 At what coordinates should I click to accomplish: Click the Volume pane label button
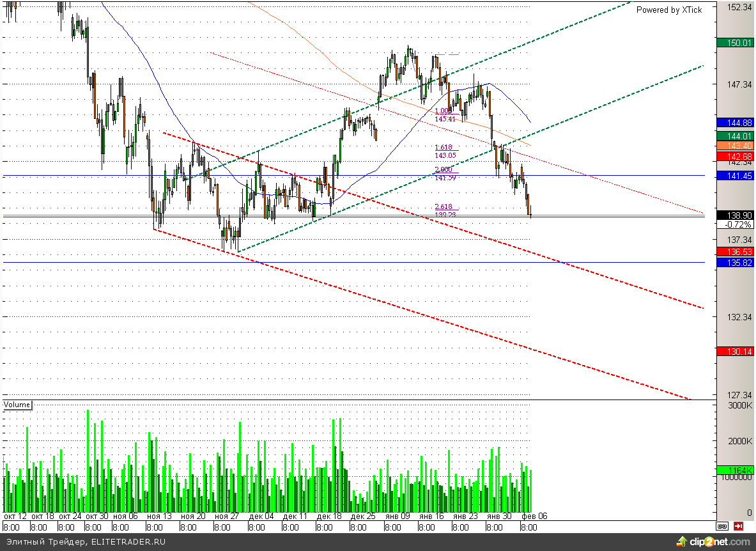[x=17, y=405]
